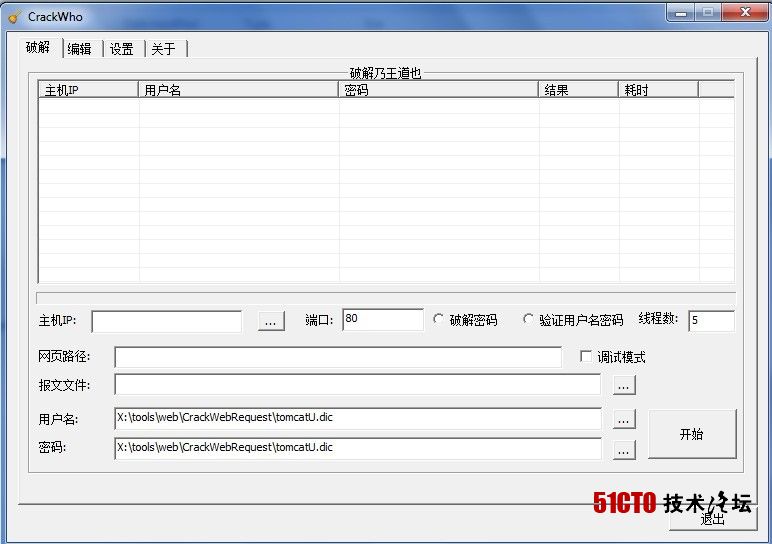The image size is (772, 544).
Task: Click the 退出 button
Action: (x=713, y=519)
